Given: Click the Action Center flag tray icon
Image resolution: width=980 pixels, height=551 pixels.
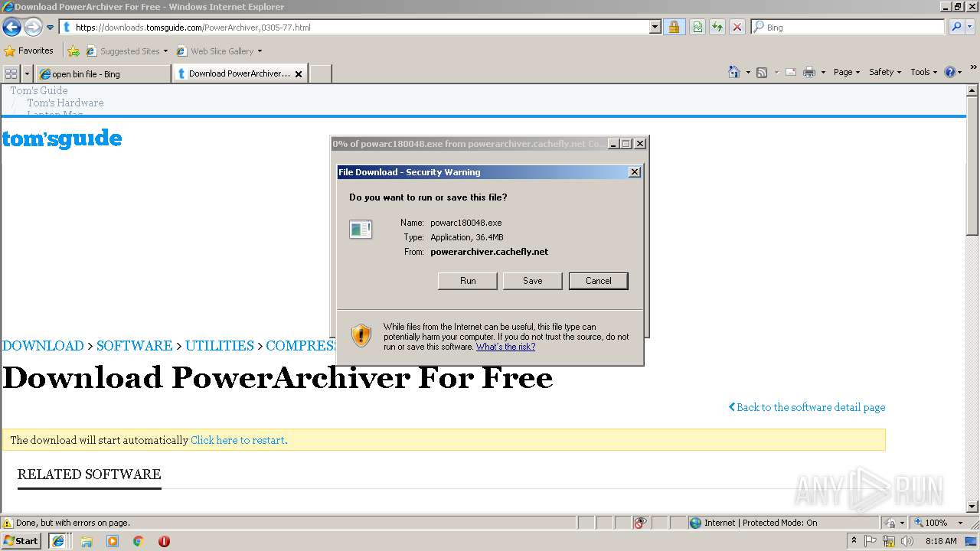Looking at the screenshot, I should pyautogui.click(x=871, y=541).
